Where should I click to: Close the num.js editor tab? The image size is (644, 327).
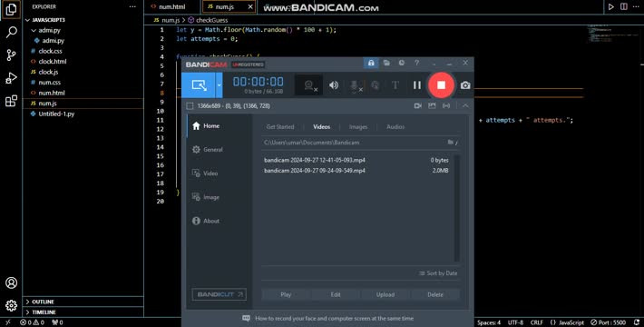coord(250,6)
